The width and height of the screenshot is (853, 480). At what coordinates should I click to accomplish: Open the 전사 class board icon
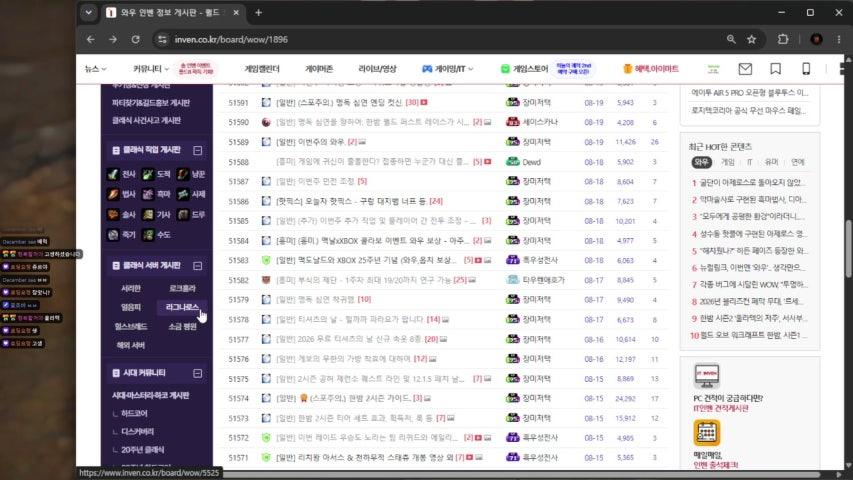pos(113,174)
